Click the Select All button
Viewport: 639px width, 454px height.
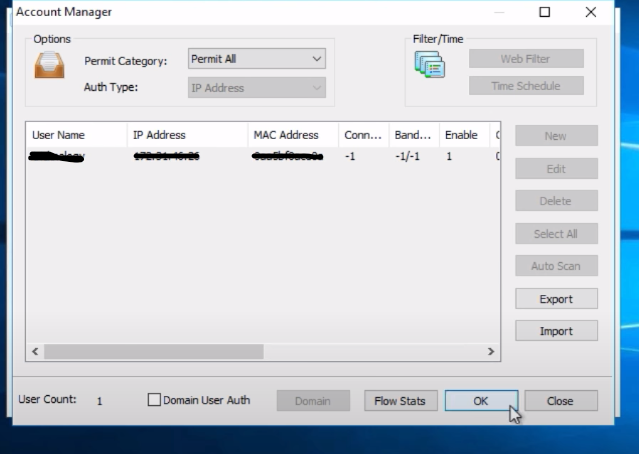click(x=556, y=234)
